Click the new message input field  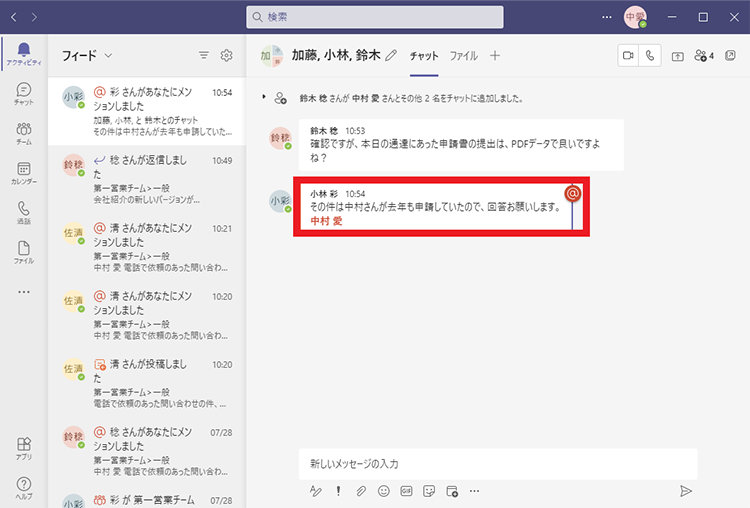(497, 464)
